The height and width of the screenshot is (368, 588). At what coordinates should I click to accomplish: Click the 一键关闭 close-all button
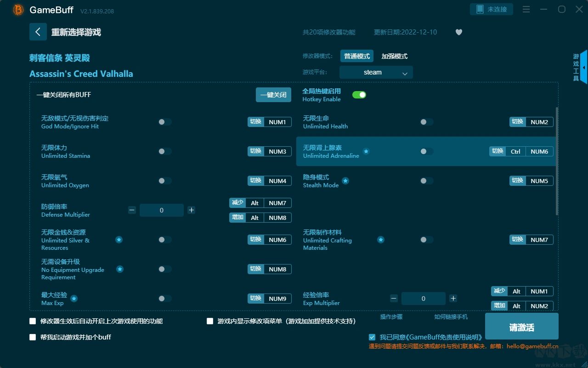click(273, 95)
